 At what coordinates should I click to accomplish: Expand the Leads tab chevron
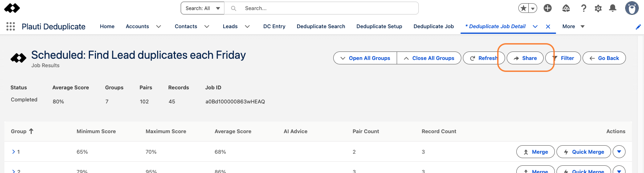point(247,27)
